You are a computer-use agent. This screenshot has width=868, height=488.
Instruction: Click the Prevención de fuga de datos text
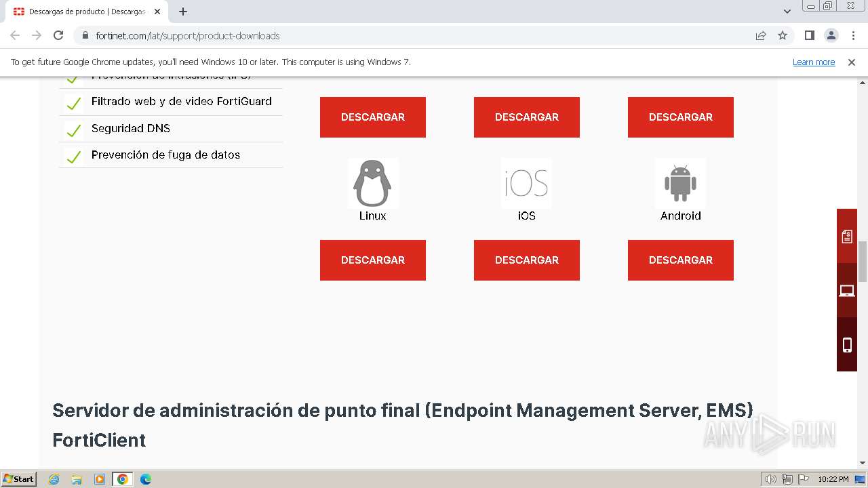coord(166,155)
